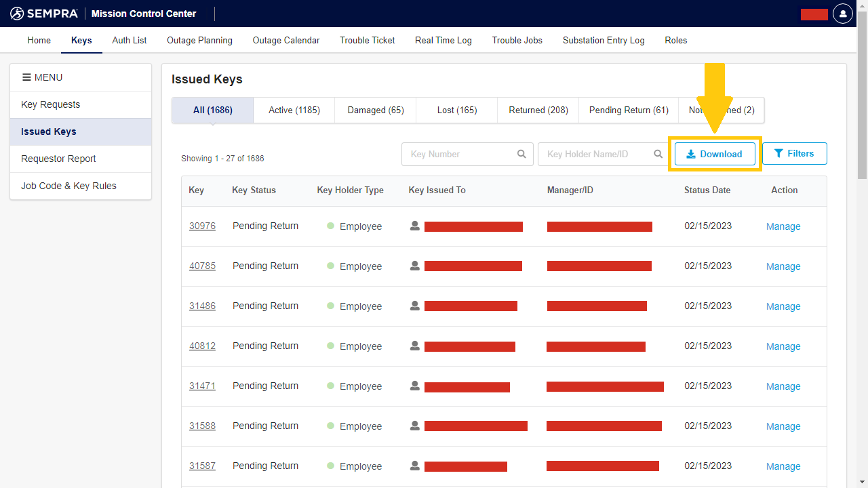Viewport: 868px width, 488px height.
Task: Click person icon in key 31471 row
Action: [415, 386]
